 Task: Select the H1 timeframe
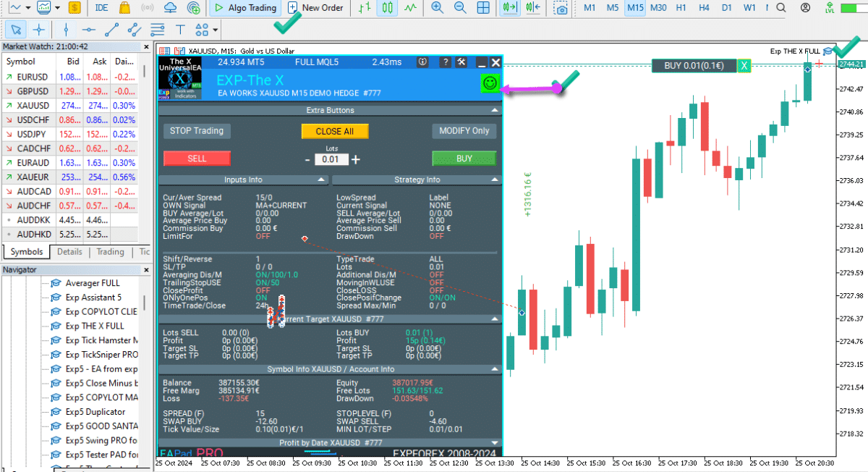click(x=681, y=8)
